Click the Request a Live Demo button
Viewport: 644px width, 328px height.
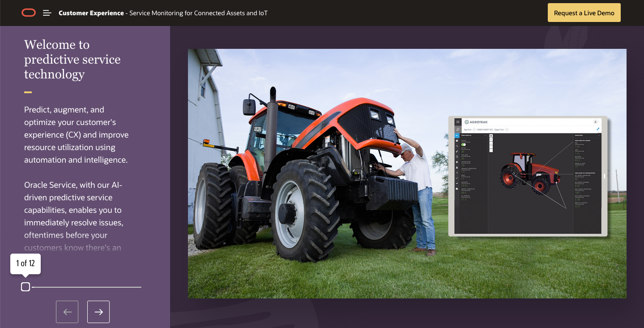[584, 13]
